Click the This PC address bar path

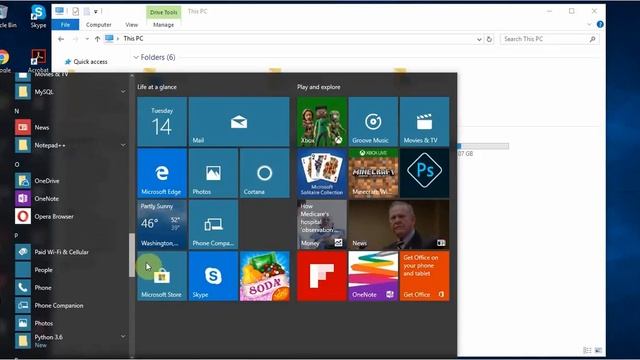[133, 38]
